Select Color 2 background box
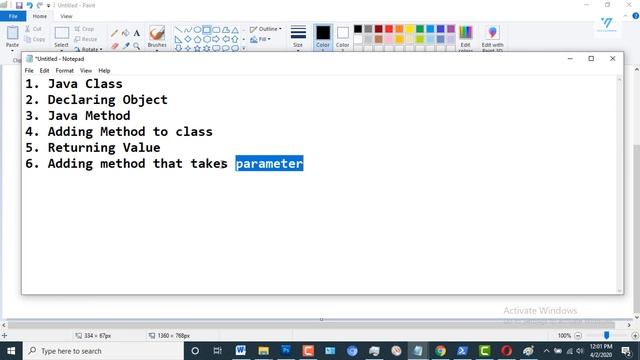The image size is (640, 360). click(x=342, y=37)
